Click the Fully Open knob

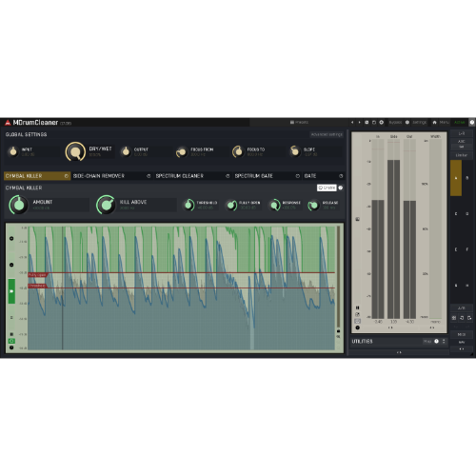231,205
